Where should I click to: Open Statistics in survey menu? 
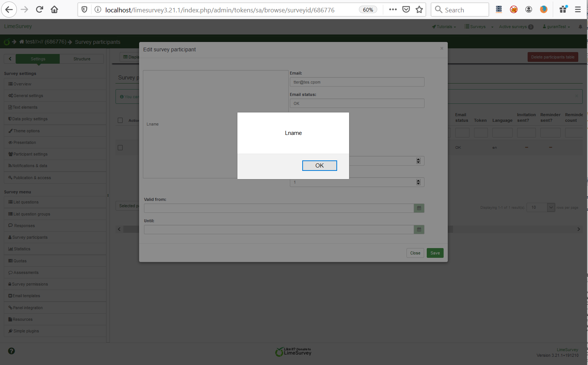click(x=55, y=249)
